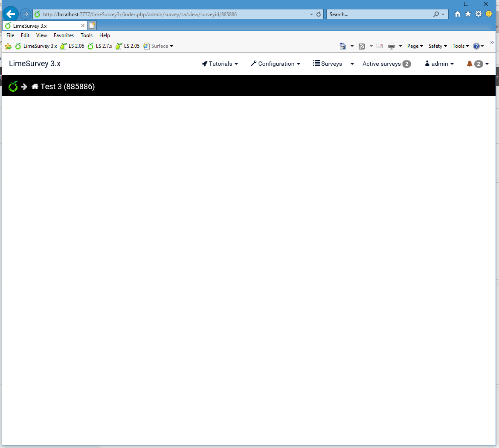
Task: Click the search magnifier icon
Action: (x=436, y=15)
